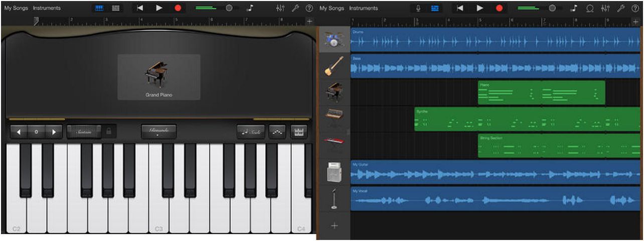
Task: Go to My Songs from the piano view
Action: click(x=17, y=8)
